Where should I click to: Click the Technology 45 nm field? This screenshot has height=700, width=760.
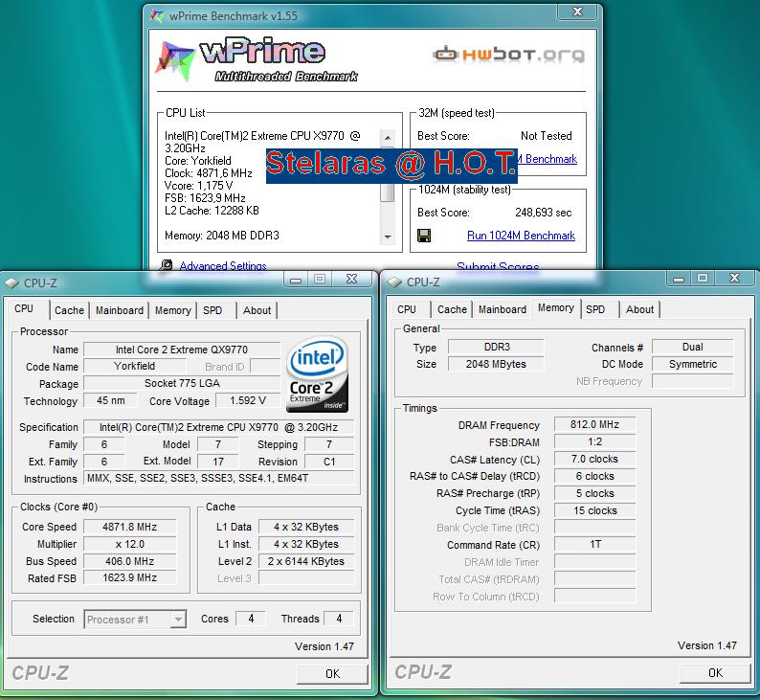tap(110, 400)
